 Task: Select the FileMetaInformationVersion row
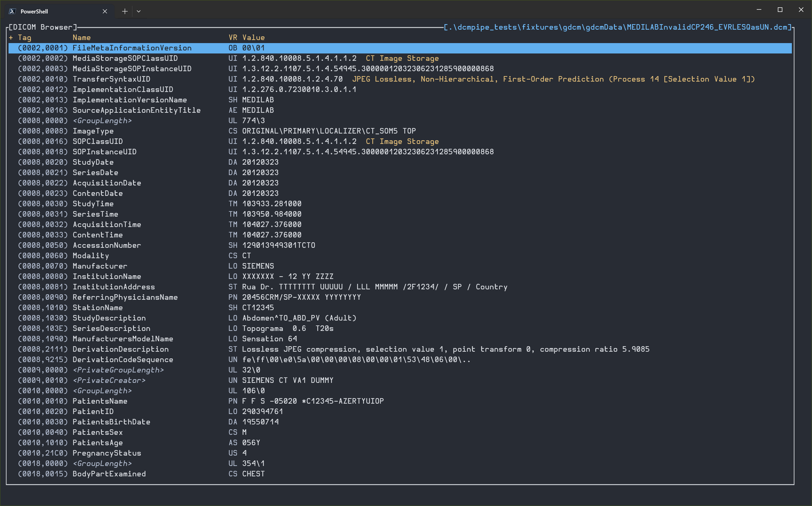pos(400,48)
